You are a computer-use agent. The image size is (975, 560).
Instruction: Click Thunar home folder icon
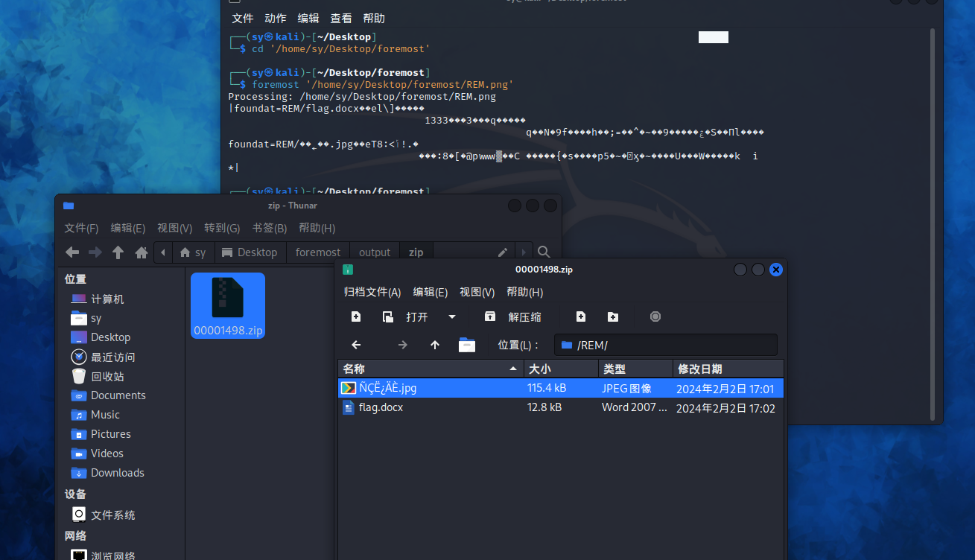(x=142, y=252)
